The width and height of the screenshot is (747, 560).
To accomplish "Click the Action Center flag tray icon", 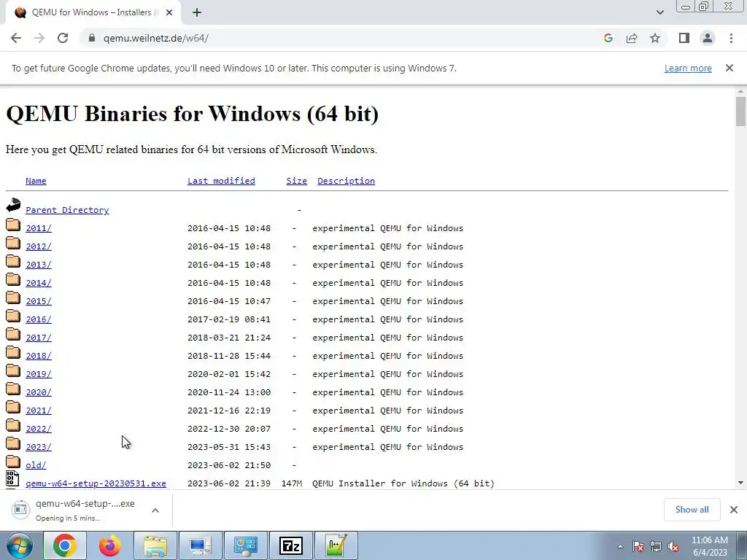I will pyautogui.click(x=638, y=546).
